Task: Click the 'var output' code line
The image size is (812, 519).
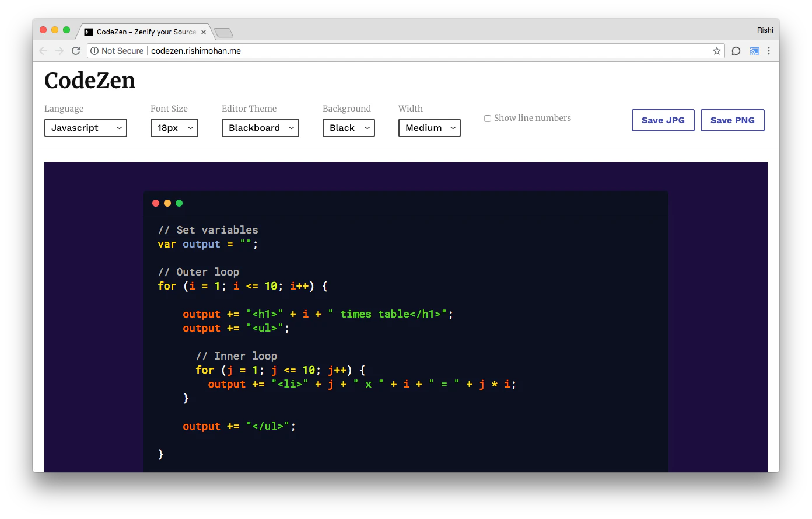Action: [208, 244]
